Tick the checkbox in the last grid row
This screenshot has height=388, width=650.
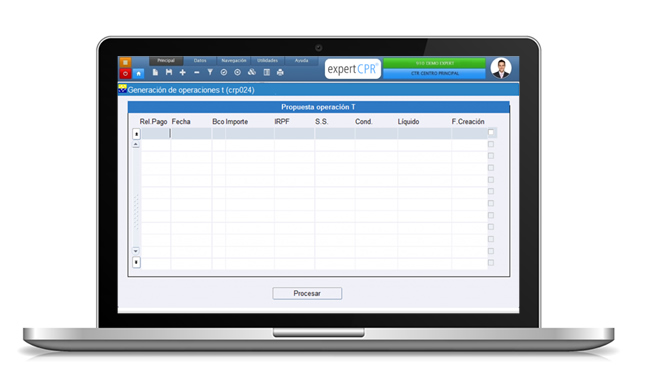pyautogui.click(x=491, y=263)
